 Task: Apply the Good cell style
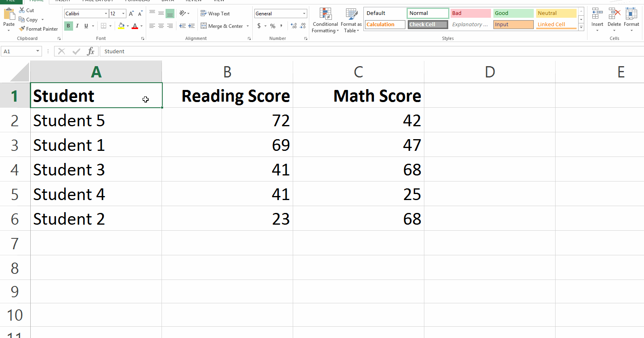pos(514,13)
